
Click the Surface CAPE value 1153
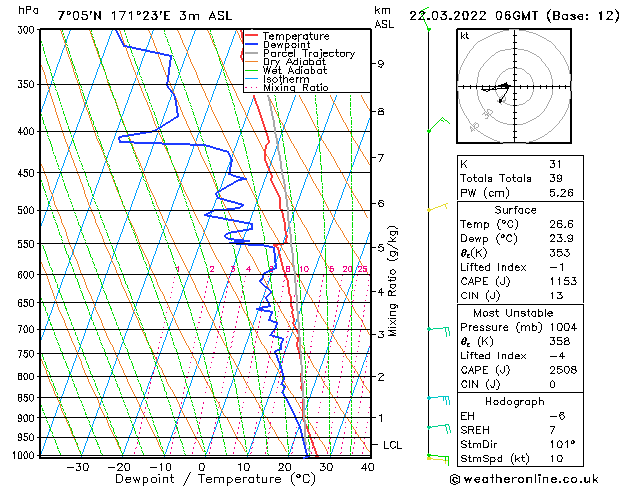coord(563,281)
